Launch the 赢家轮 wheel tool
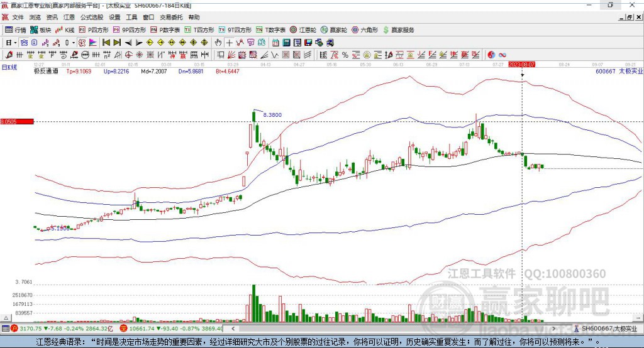 click(334, 30)
